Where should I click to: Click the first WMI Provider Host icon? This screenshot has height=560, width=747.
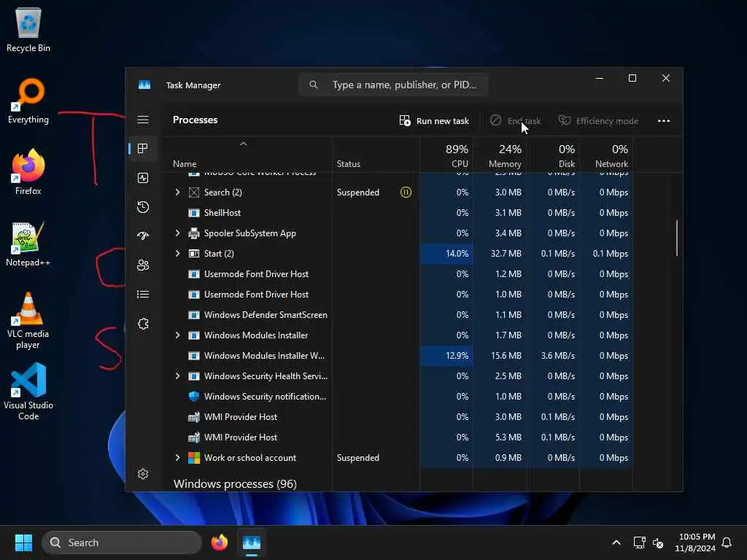(x=194, y=417)
